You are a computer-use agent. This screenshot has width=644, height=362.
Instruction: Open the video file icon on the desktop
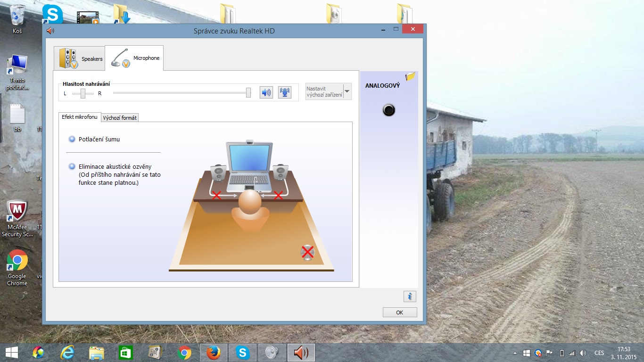88,17
